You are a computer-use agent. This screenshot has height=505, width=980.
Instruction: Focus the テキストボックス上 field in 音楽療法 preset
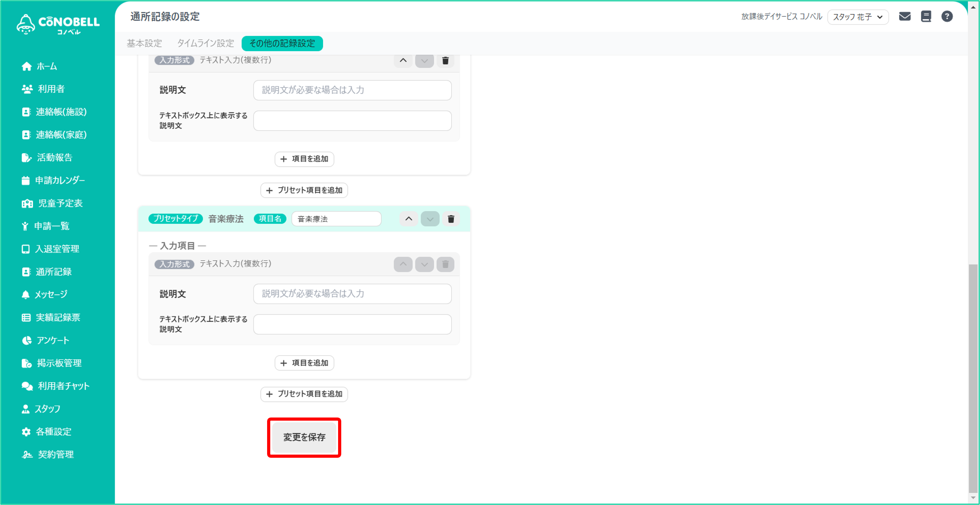352,324
